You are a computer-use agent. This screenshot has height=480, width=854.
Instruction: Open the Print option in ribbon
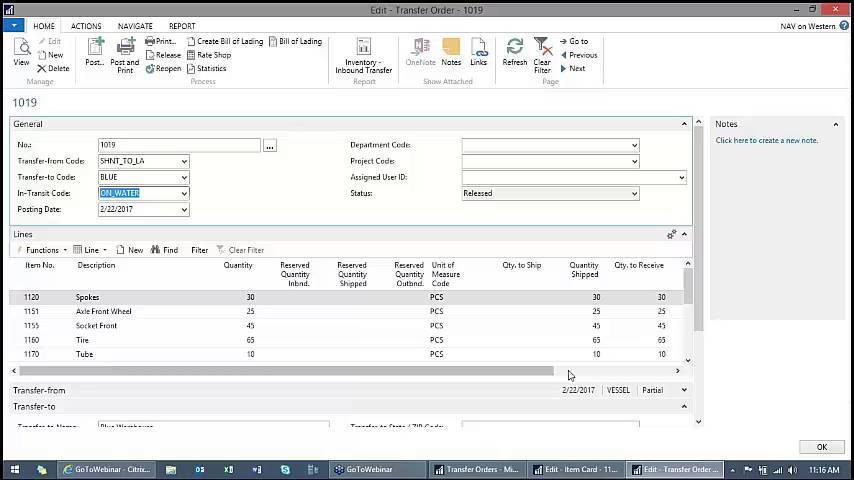click(161, 41)
